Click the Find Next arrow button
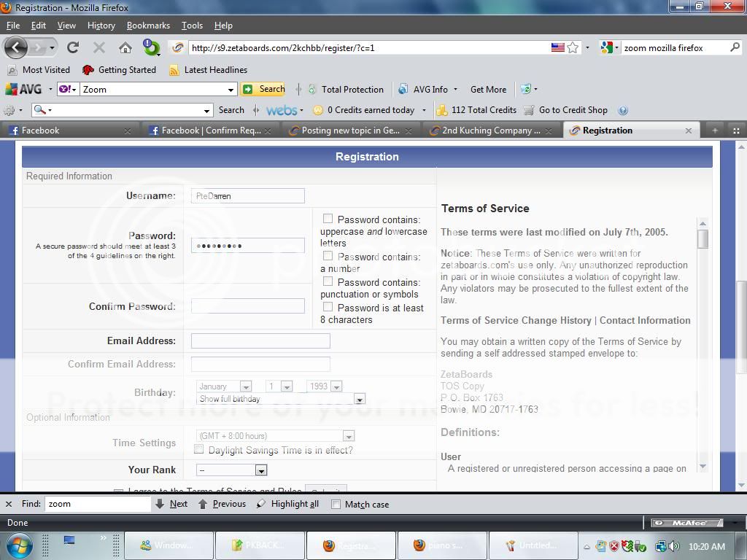This screenshot has width=747, height=560. [x=171, y=504]
